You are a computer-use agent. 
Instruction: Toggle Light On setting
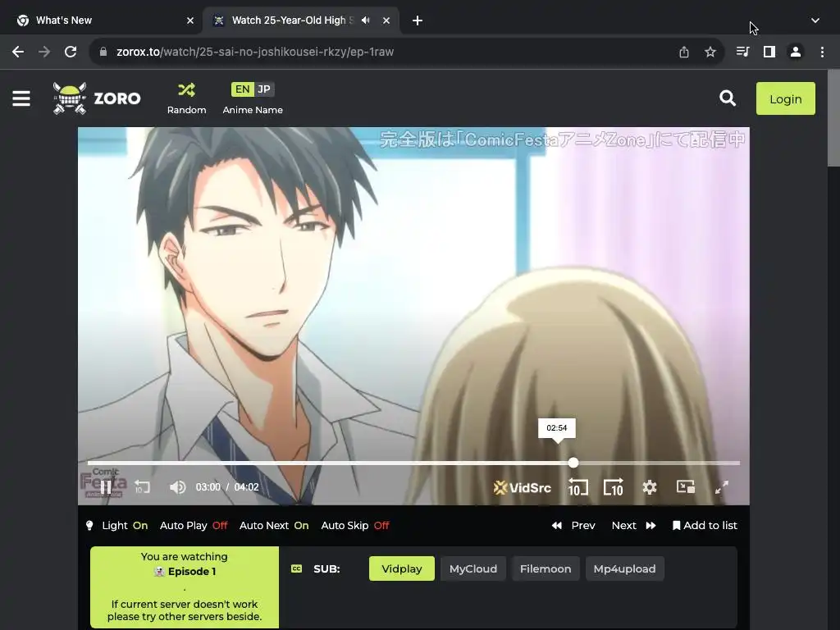(116, 526)
